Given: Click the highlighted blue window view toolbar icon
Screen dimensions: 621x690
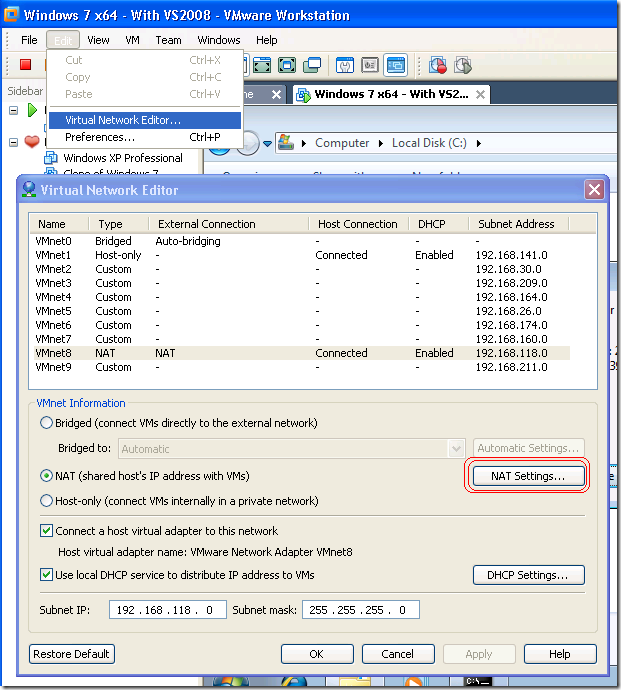Looking at the screenshot, I should [x=395, y=66].
